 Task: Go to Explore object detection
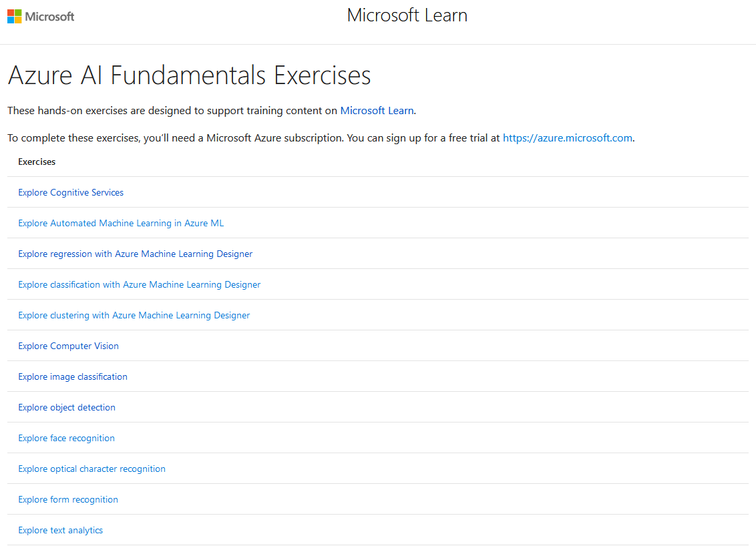pyautogui.click(x=67, y=408)
